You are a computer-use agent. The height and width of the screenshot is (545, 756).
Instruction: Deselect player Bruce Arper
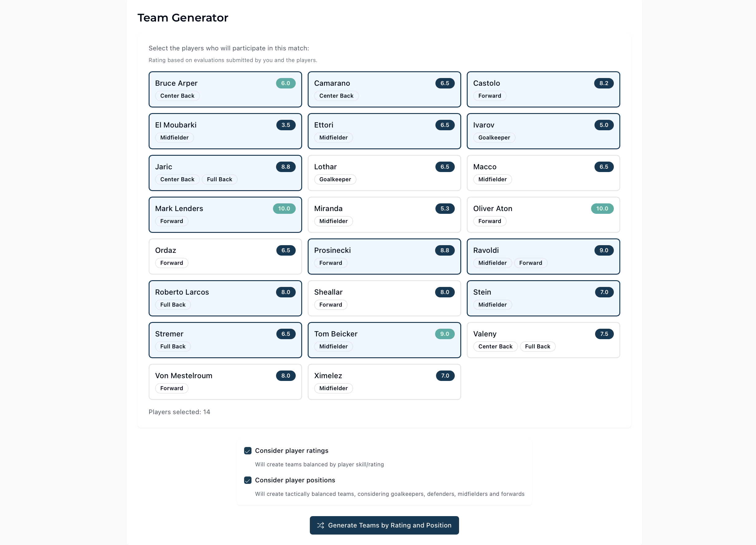point(225,89)
